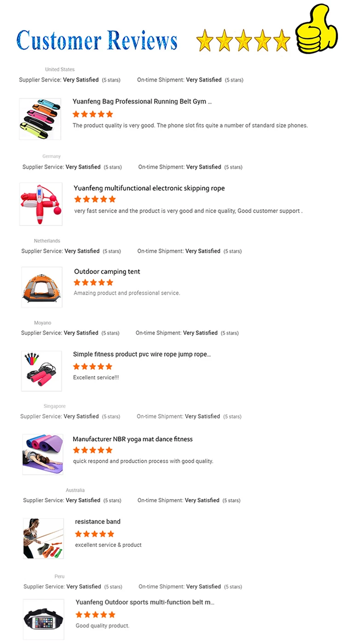Click the gold star rating in header
Viewport: 345px width, 644px height.
pyautogui.click(x=243, y=40)
